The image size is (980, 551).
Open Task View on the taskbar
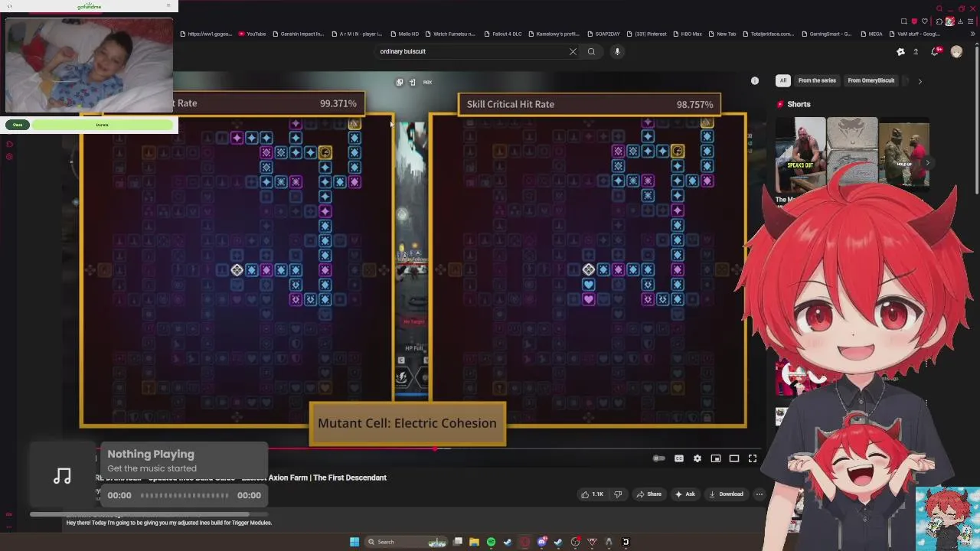[457, 542]
